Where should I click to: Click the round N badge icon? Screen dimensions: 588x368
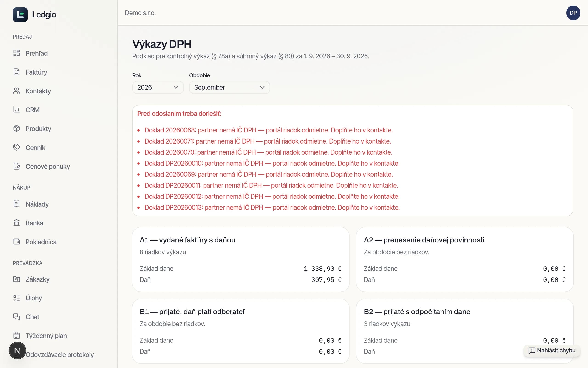click(17, 351)
